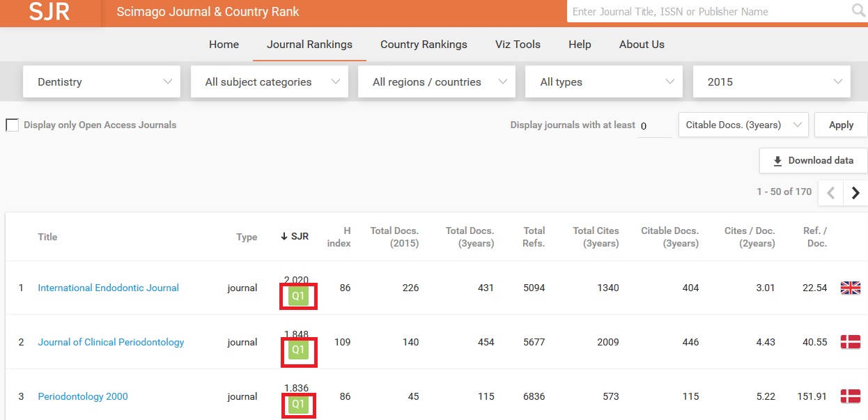Open Journal of Clinical Periodontology link
Image resolution: width=868 pixels, height=420 pixels.
click(x=111, y=342)
